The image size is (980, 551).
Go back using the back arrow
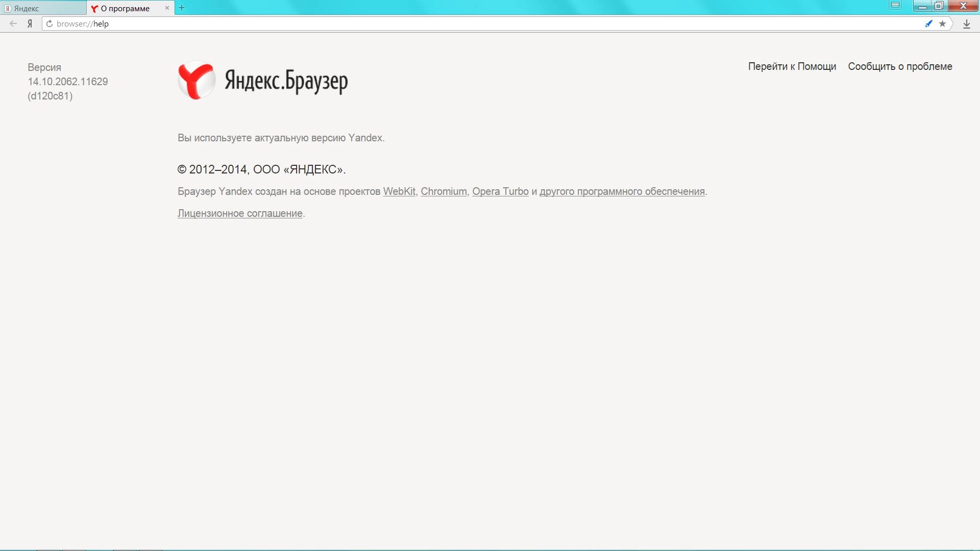tap(13, 23)
